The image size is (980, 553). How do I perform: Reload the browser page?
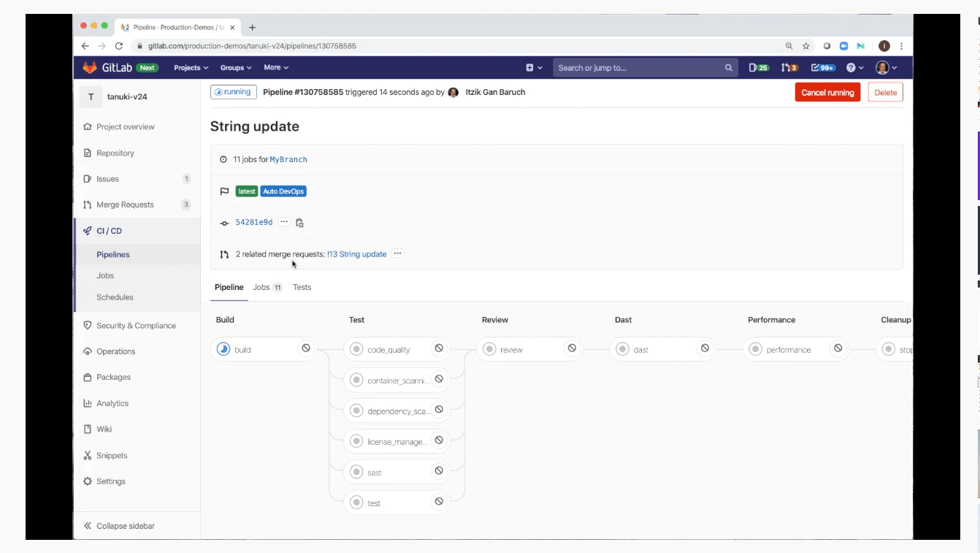pos(119,45)
